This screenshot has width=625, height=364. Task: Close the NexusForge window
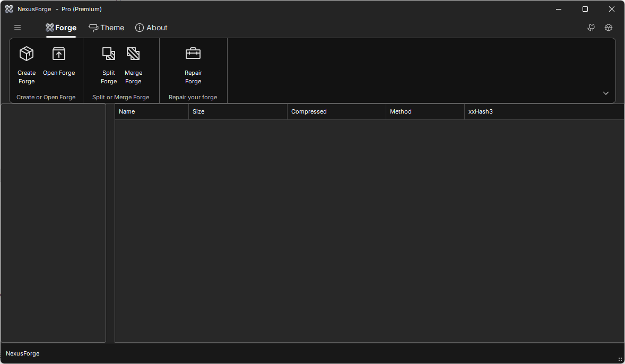coord(611,9)
